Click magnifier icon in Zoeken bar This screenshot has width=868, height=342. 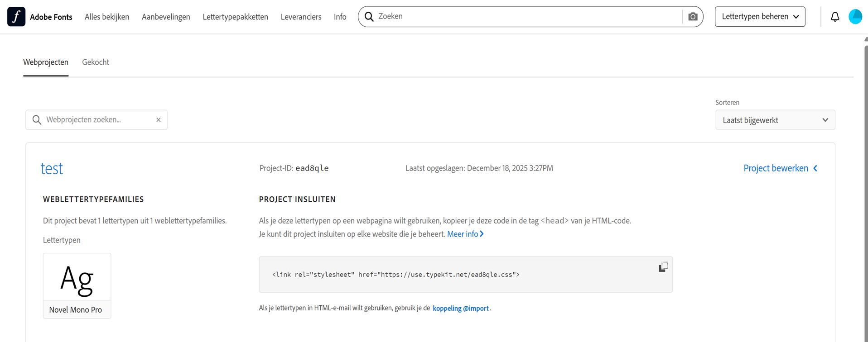(x=369, y=17)
